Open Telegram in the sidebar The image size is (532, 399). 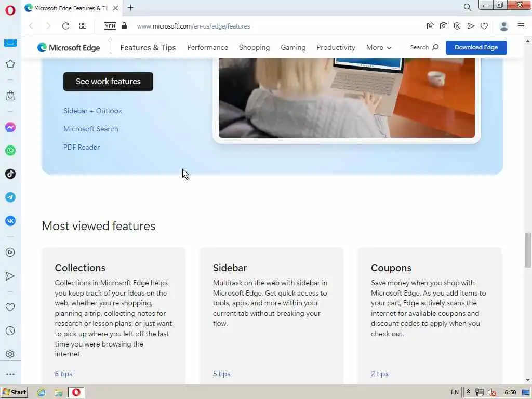click(x=10, y=197)
